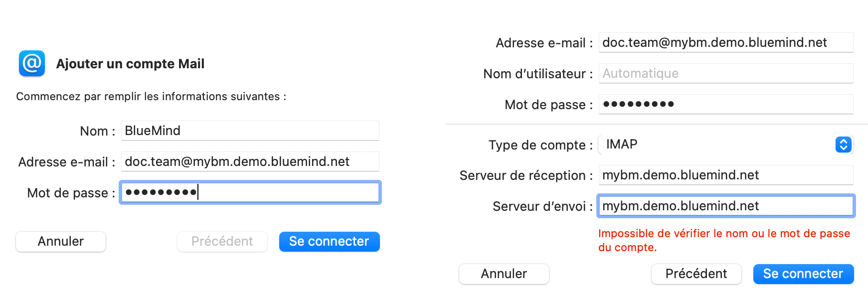The image size is (868, 299).
Task: Click the Annuler button below the server fields
Action: tap(504, 274)
